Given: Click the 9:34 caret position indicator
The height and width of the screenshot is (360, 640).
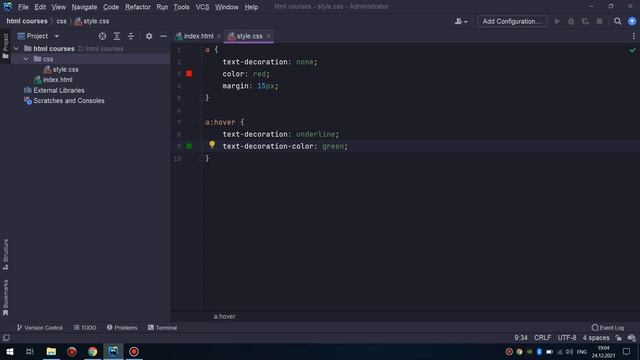Looking at the screenshot, I should 521,338.
